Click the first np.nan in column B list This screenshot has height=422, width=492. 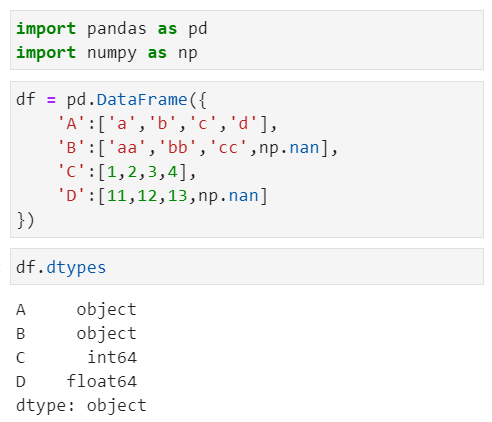click(289, 148)
